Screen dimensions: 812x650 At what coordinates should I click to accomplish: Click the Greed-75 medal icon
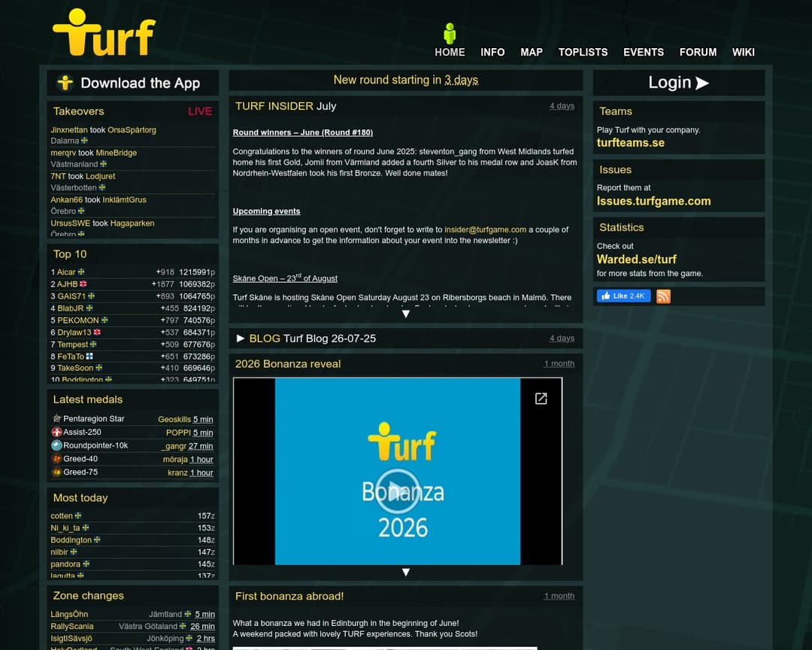(x=56, y=472)
